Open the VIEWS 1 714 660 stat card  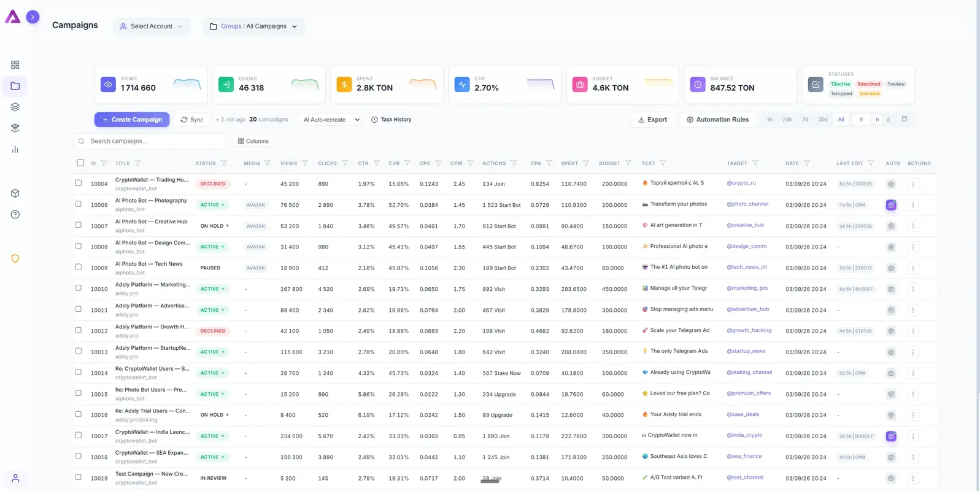(151, 84)
